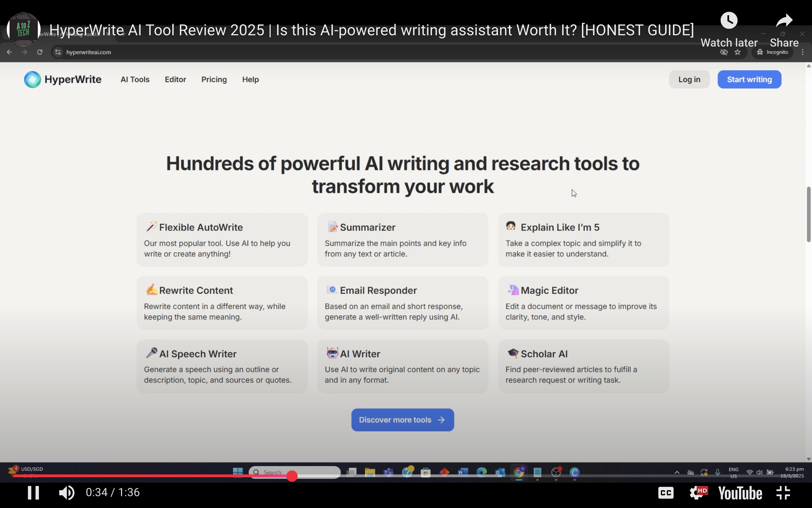812x508 pixels.
Task: Open Notepad from the taskbar
Action: click(537, 472)
